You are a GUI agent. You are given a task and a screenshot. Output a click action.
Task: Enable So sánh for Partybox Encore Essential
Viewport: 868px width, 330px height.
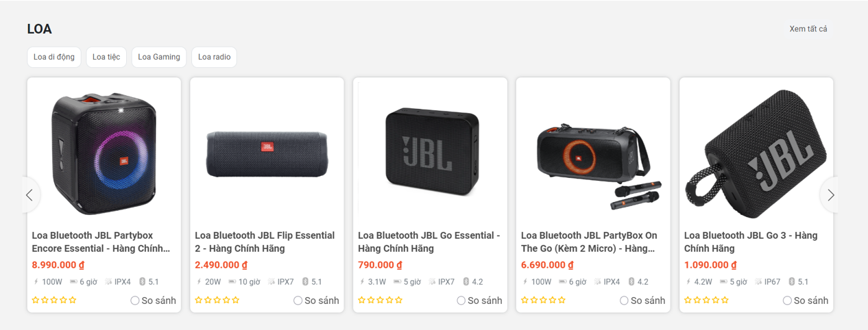coord(135,301)
